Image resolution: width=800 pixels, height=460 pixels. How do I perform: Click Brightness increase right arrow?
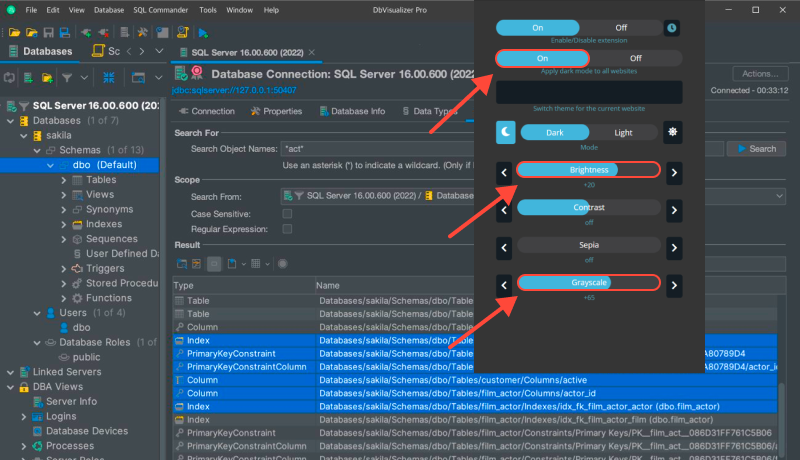coord(674,173)
